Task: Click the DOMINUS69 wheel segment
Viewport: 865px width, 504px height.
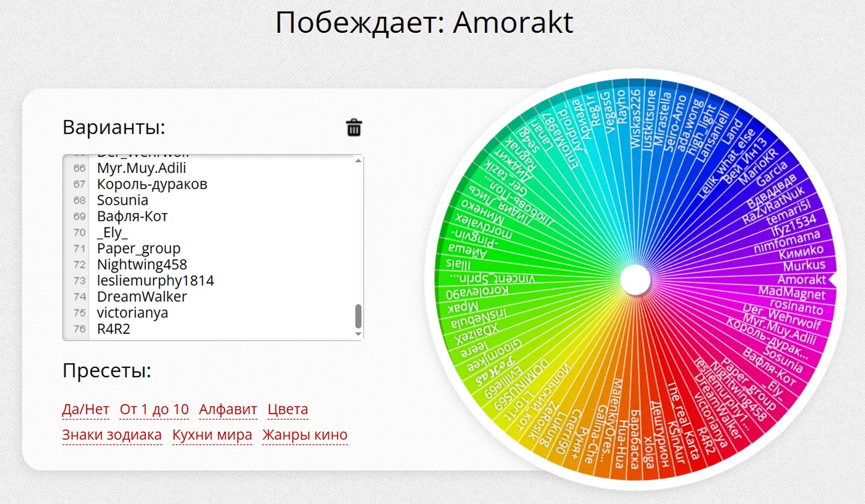Action: click(x=522, y=385)
